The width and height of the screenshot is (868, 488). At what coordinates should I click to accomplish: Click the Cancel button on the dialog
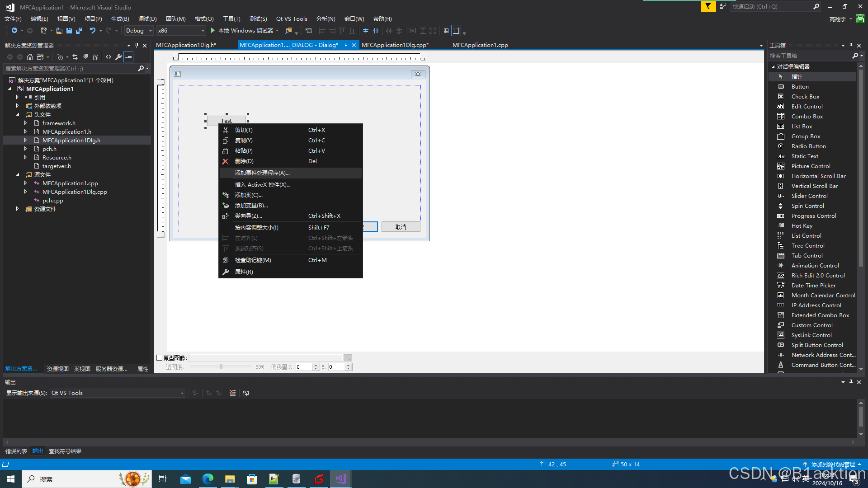[401, 227]
